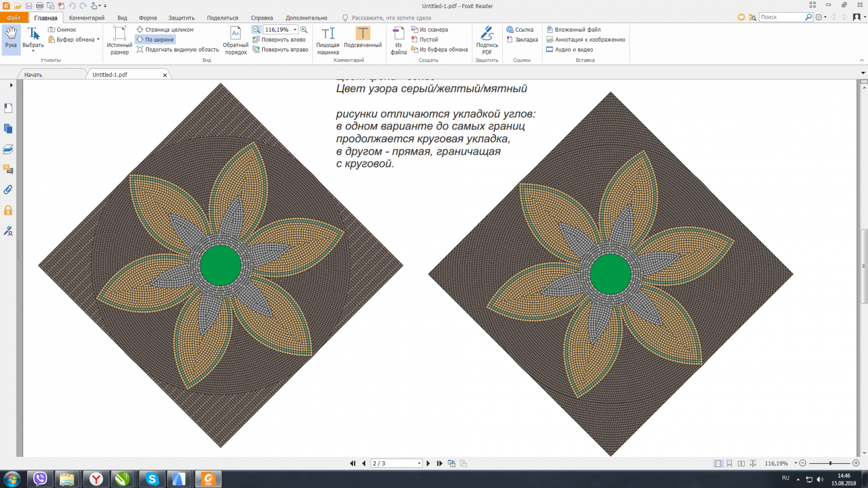Image resolution: width=868 pixels, height=488 pixels.
Task: Open the pages thumbnails panel in sidebar
Action: 8,129
